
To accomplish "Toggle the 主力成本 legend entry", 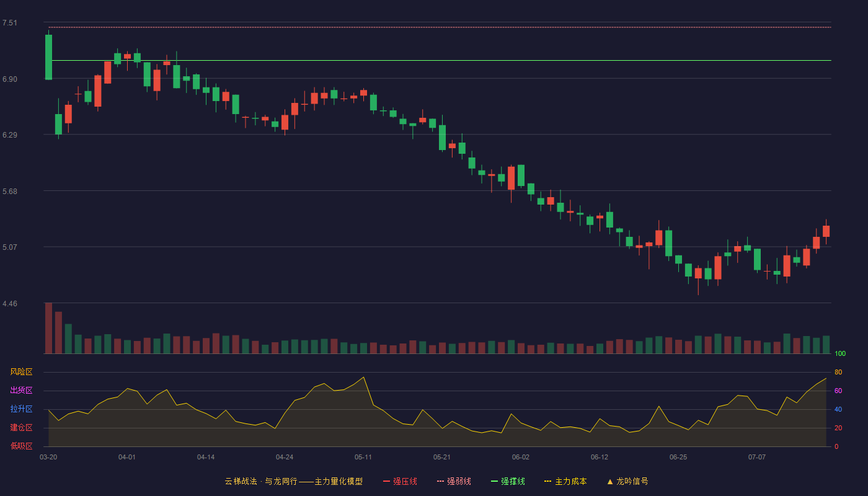I will [565, 481].
